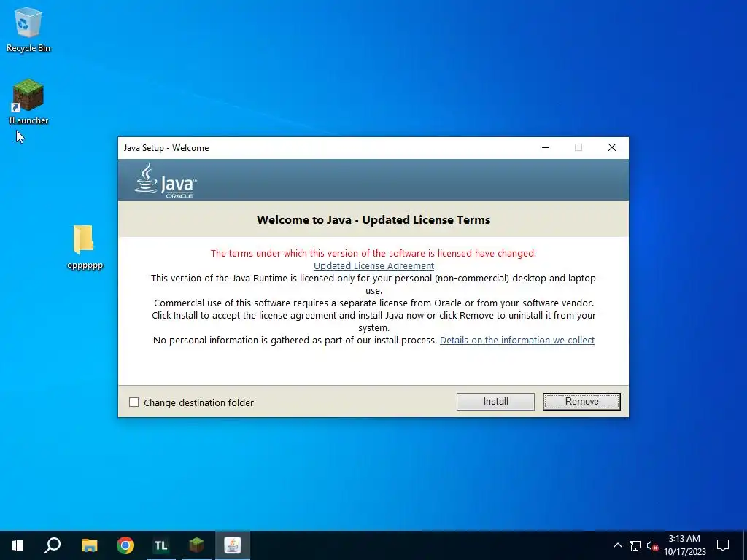Click the red license terms changed text
The width and height of the screenshot is (747, 560).
pyautogui.click(x=373, y=253)
